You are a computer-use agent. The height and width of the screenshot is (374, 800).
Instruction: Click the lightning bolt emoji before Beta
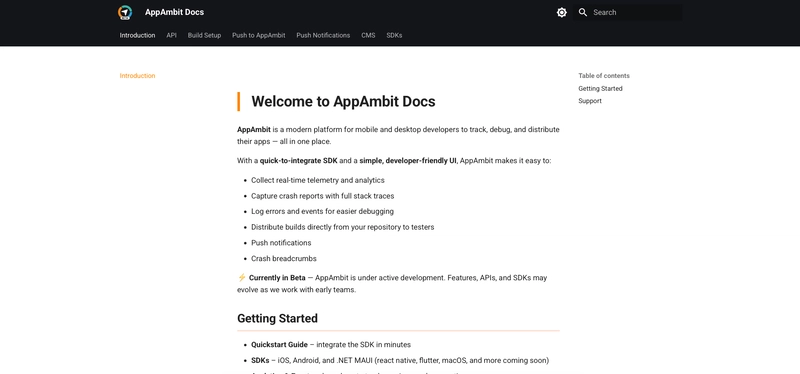[242, 278]
